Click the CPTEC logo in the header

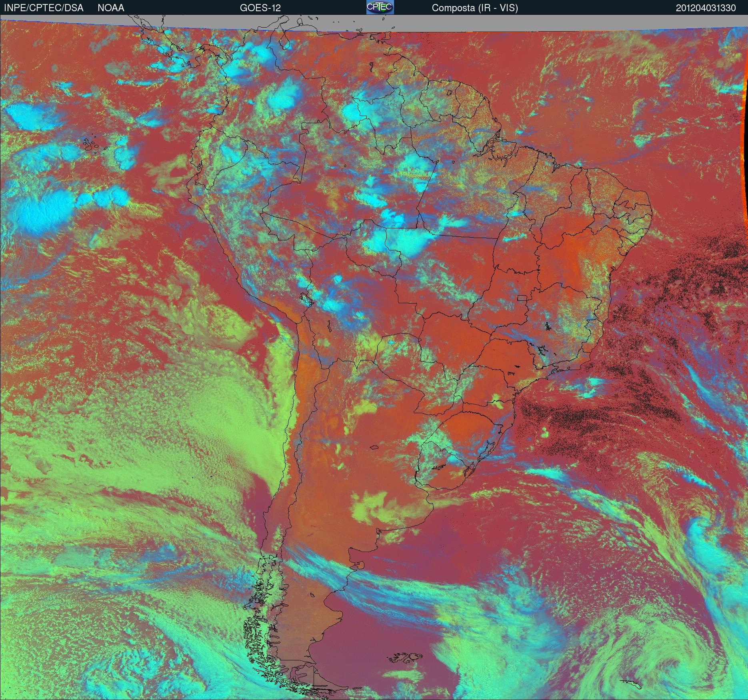[x=380, y=7]
